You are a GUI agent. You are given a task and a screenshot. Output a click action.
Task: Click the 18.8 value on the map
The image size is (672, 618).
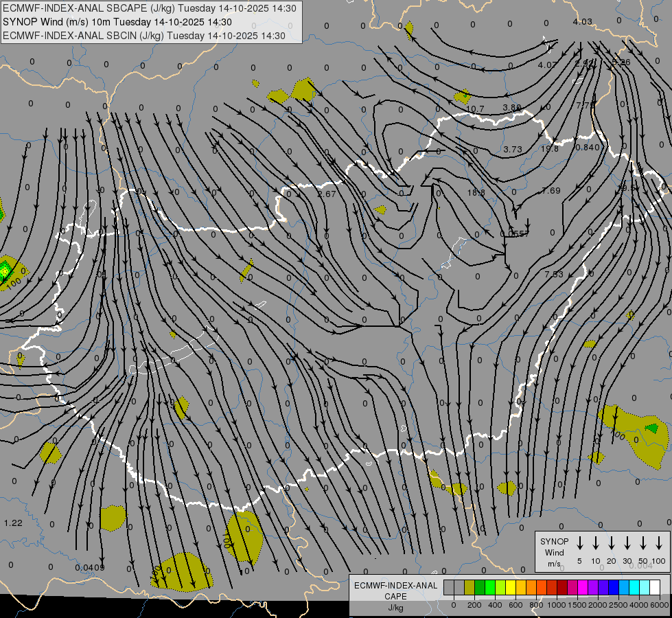[x=476, y=192]
